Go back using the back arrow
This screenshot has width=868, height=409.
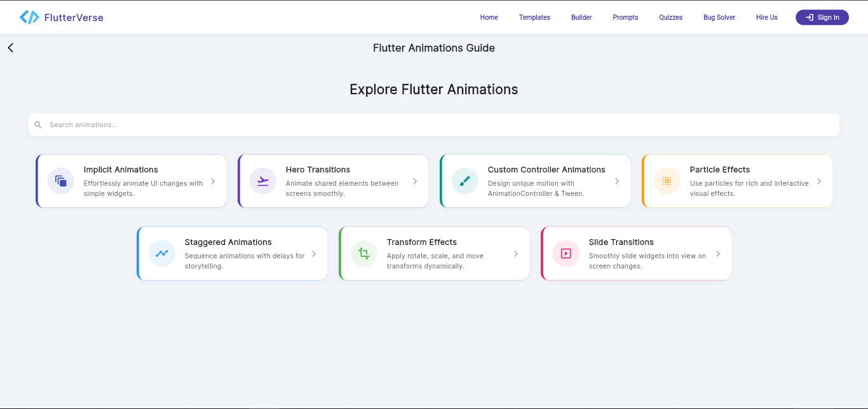pos(10,47)
